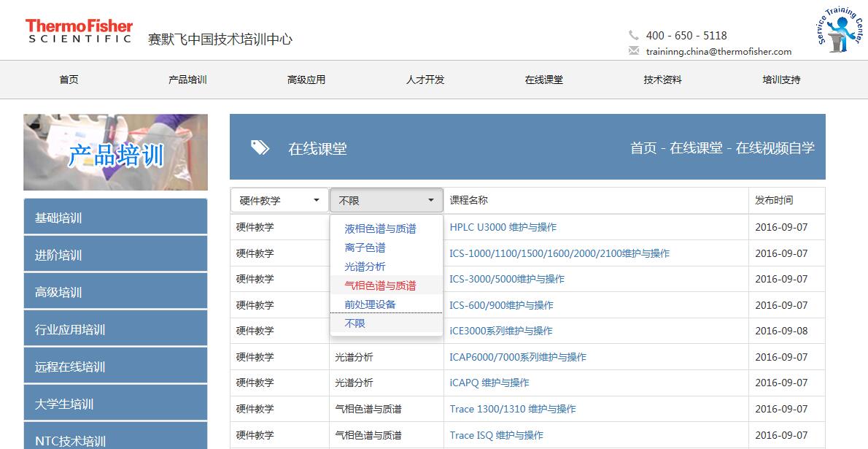Image resolution: width=868 pixels, height=449 pixels.
Task: Open the 硬件教学 category dropdown
Action: point(279,200)
